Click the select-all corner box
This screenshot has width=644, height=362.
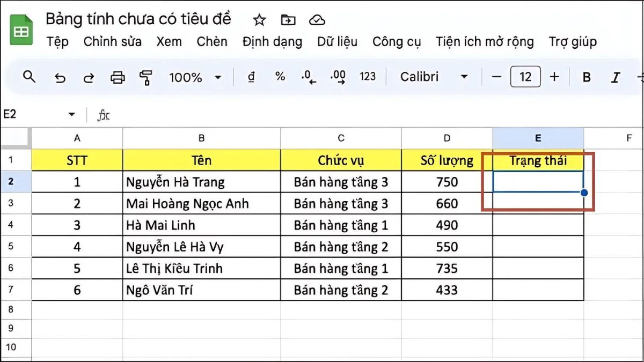tap(16, 138)
